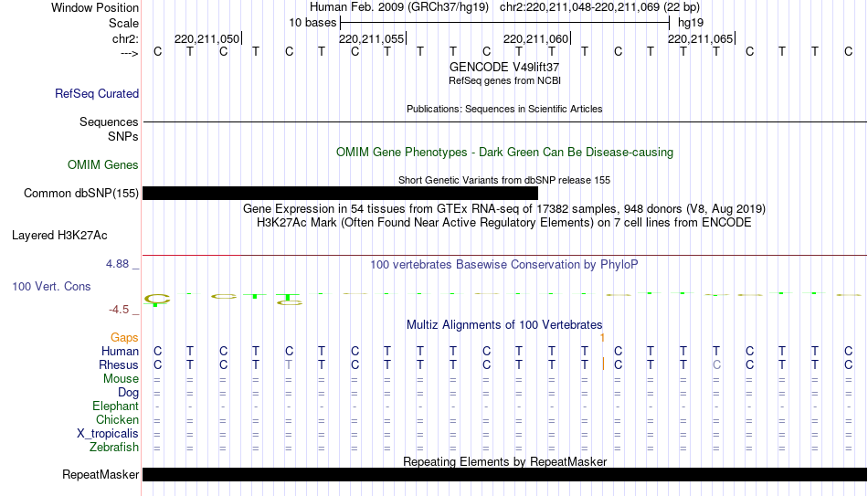Click the horizontal 10-base scale bar
The width and height of the screenshot is (868, 496).
(x=505, y=23)
